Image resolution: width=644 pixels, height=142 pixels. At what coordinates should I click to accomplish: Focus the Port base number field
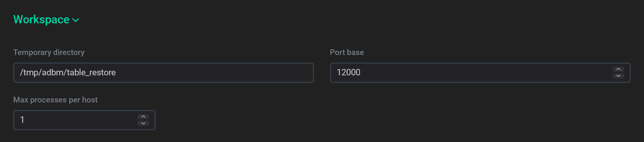[x=480, y=73]
